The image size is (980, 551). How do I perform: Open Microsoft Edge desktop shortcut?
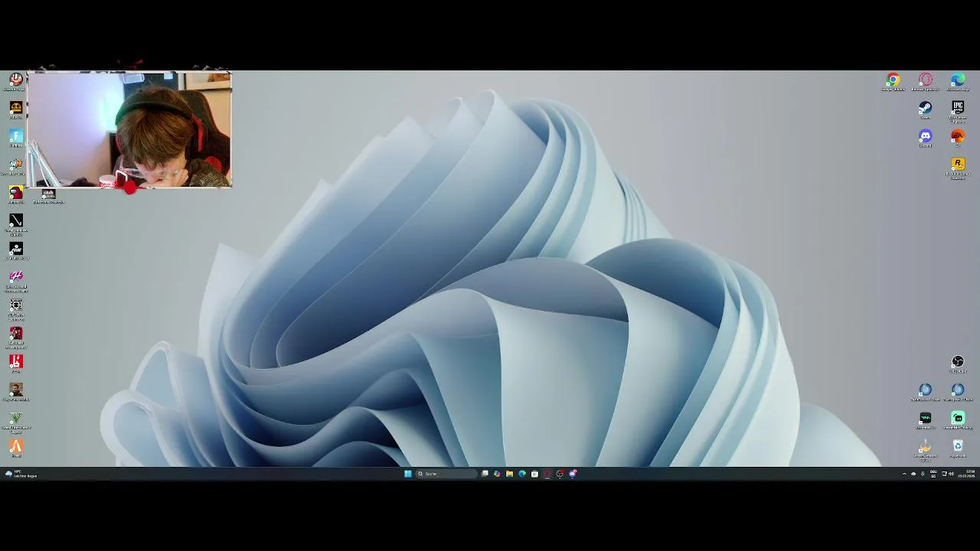click(958, 80)
